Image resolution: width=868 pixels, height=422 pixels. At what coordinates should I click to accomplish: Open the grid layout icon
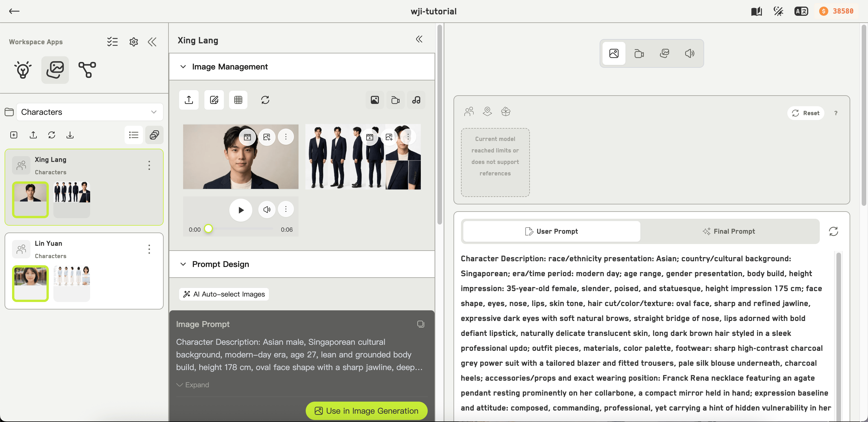click(x=238, y=100)
